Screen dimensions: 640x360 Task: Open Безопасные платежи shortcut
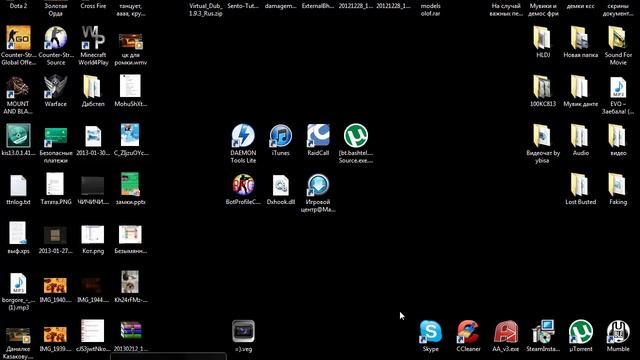click(x=56, y=136)
